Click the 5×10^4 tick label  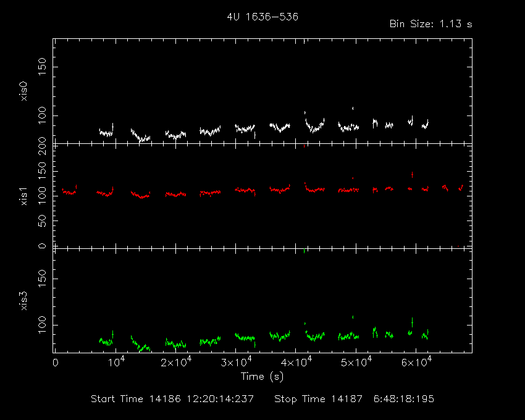pos(356,362)
